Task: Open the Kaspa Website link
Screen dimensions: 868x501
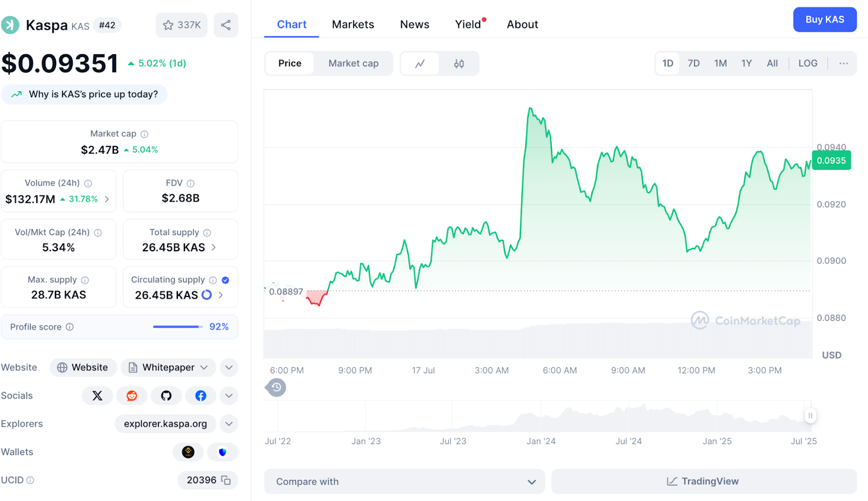Action: click(x=83, y=367)
